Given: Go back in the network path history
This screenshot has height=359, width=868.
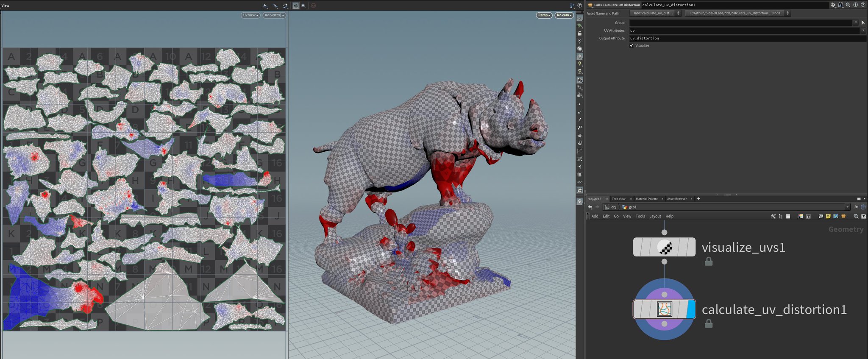Looking at the screenshot, I should click(x=590, y=207).
